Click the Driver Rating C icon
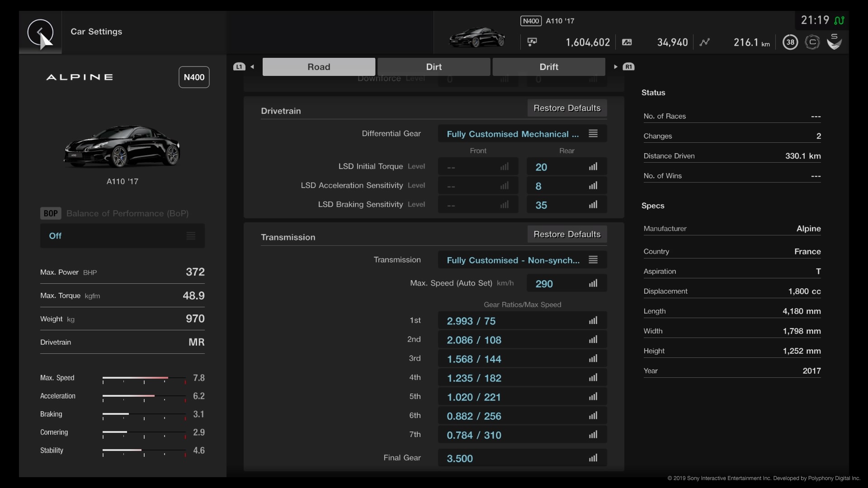Image resolution: width=868 pixels, height=488 pixels. (812, 42)
